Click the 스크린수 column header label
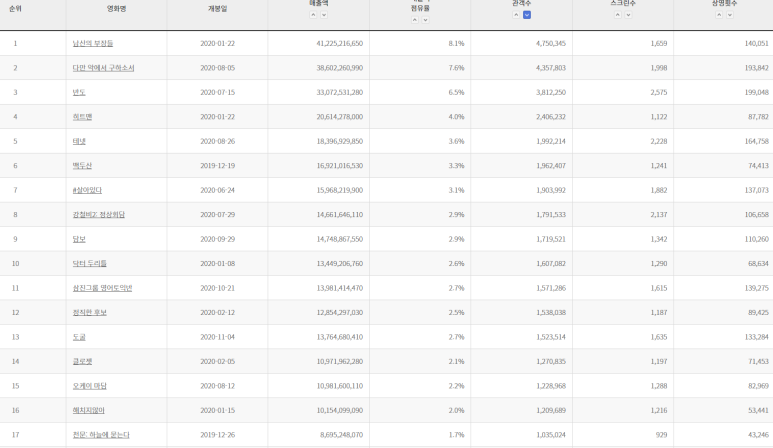The width and height of the screenshot is (773, 448). point(623,3)
